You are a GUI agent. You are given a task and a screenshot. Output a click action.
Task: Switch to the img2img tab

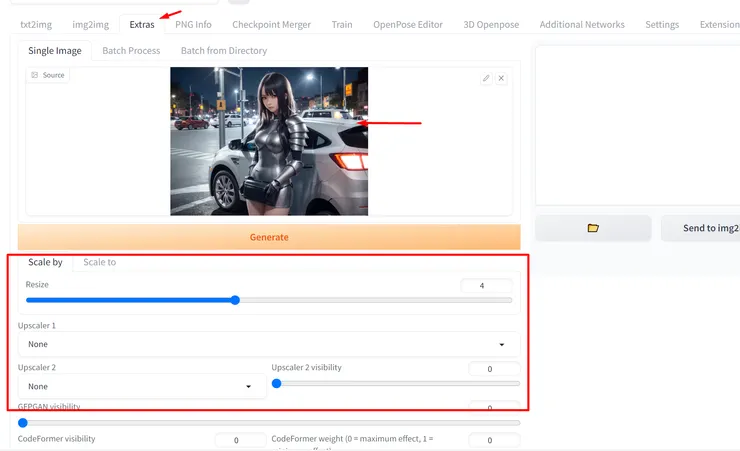(x=90, y=25)
